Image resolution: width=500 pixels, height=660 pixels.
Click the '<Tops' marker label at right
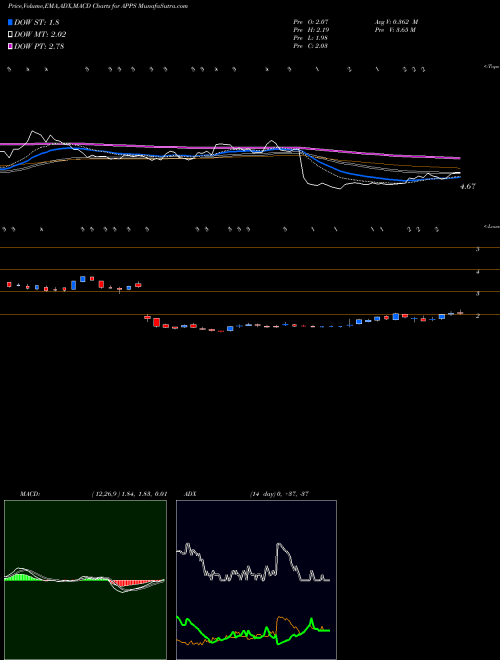[491, 67]
